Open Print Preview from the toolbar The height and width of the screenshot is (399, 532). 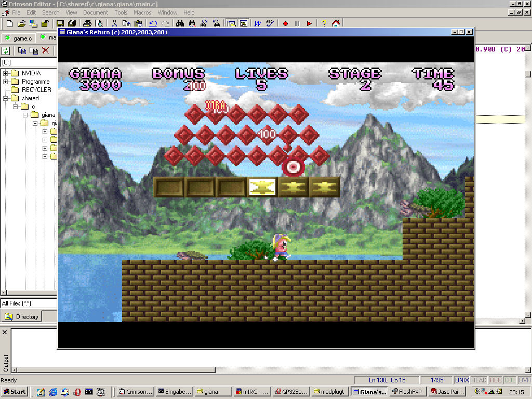click(x=99, y=23)
